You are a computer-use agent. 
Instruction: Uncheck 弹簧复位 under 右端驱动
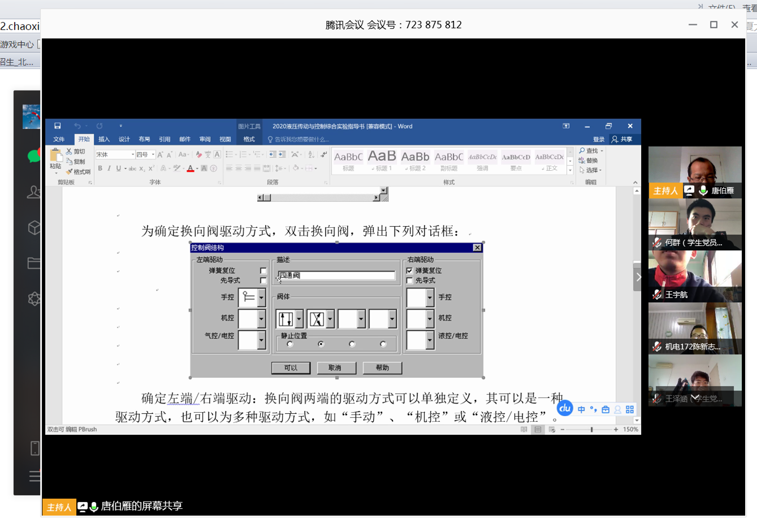pos(409,271)
